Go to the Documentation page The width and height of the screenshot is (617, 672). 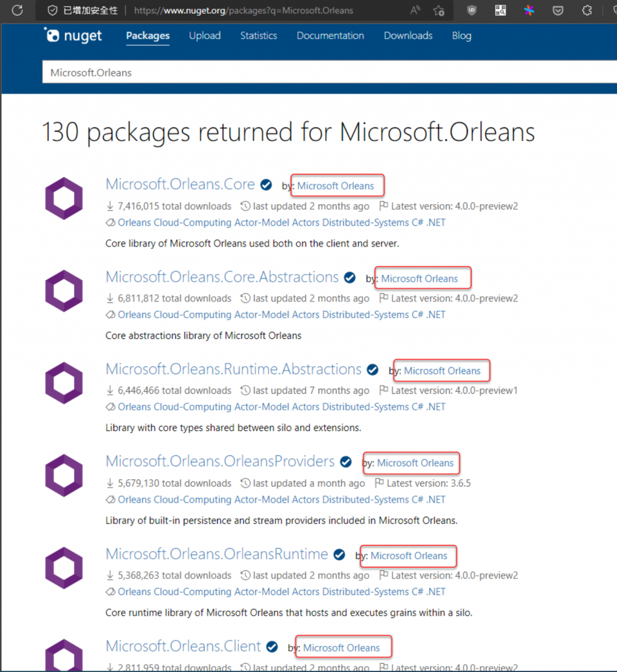pyautogui.click(x=330, y=36)
